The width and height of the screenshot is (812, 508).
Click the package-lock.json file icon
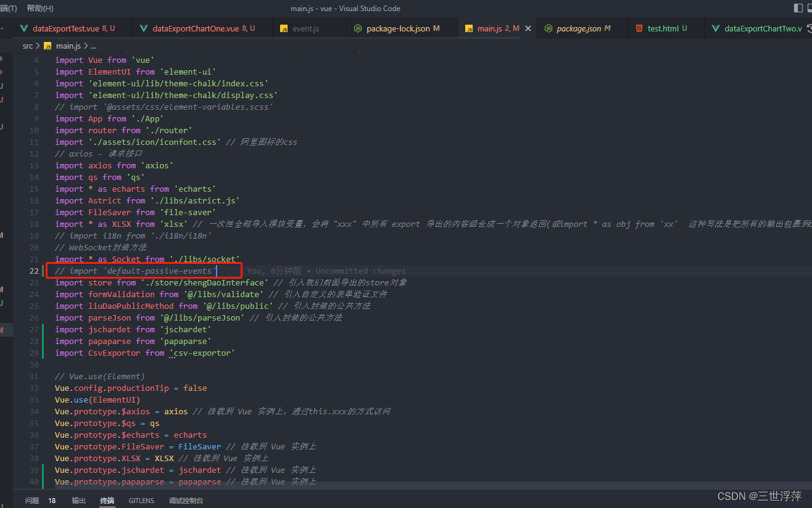357,28
